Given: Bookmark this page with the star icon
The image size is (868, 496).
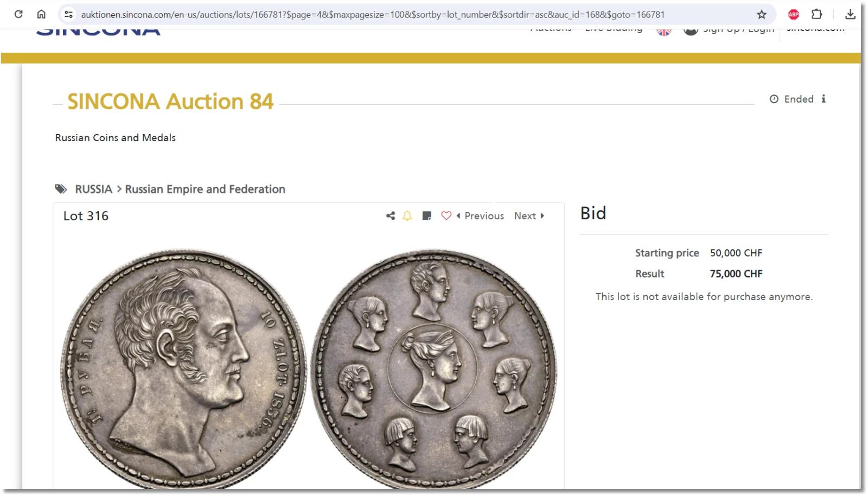Looking at the screenshot, I should click(x=762, y=15).
